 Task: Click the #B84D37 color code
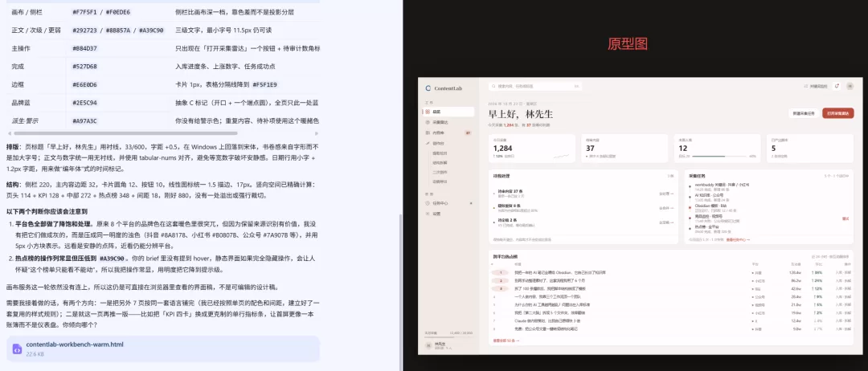(x=84, y=49)
